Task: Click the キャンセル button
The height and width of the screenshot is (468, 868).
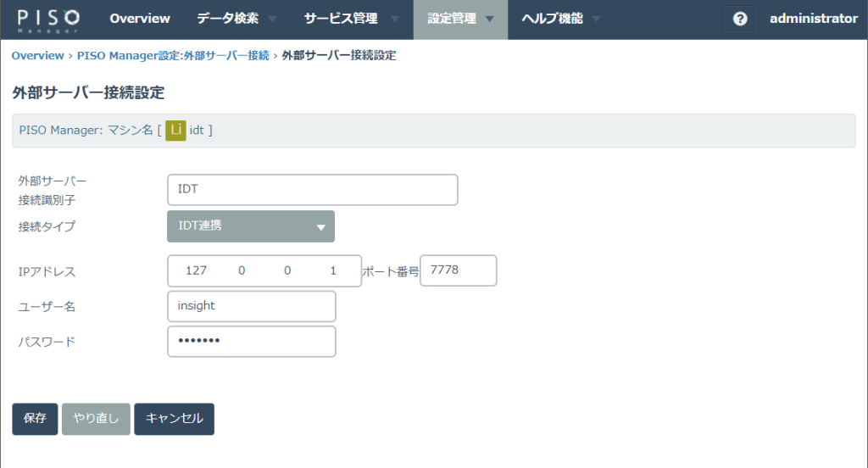Action: pos(174,419)
